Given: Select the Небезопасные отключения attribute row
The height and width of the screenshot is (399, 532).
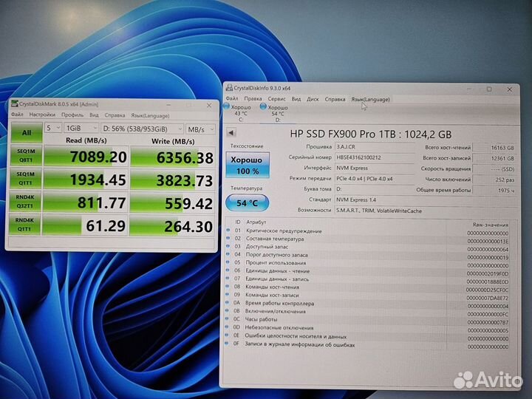Looking at the screenshot, I should click(368, 328).
